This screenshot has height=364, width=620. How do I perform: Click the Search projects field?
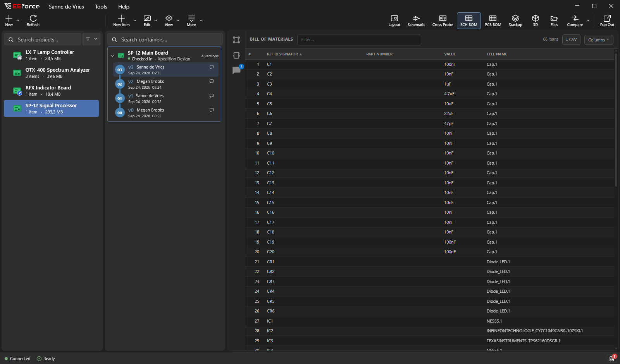42,39
